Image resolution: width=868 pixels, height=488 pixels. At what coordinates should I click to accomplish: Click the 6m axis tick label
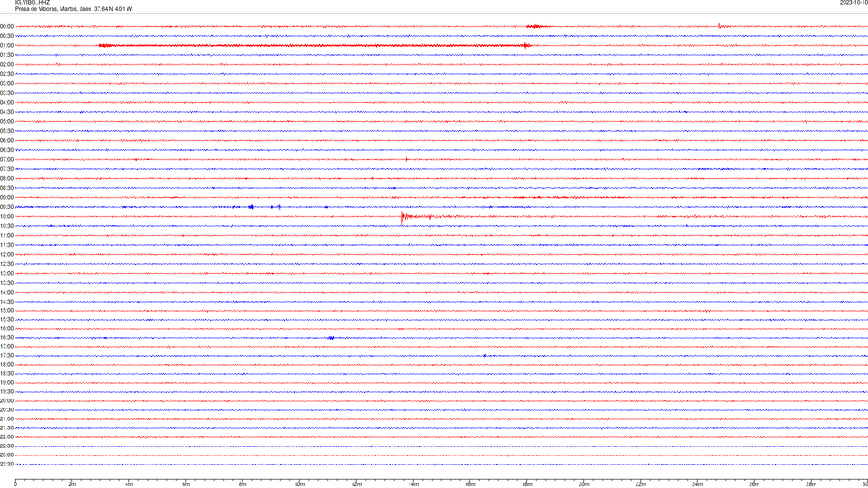point(186,484)
